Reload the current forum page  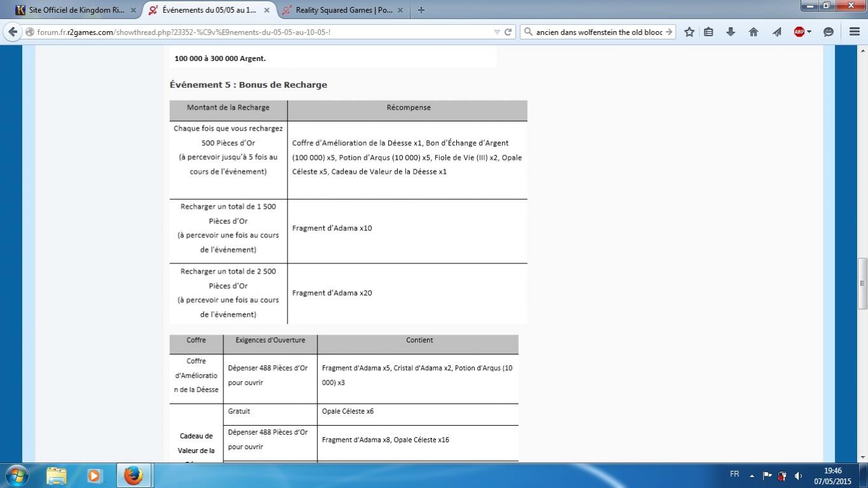coord(508,32)
